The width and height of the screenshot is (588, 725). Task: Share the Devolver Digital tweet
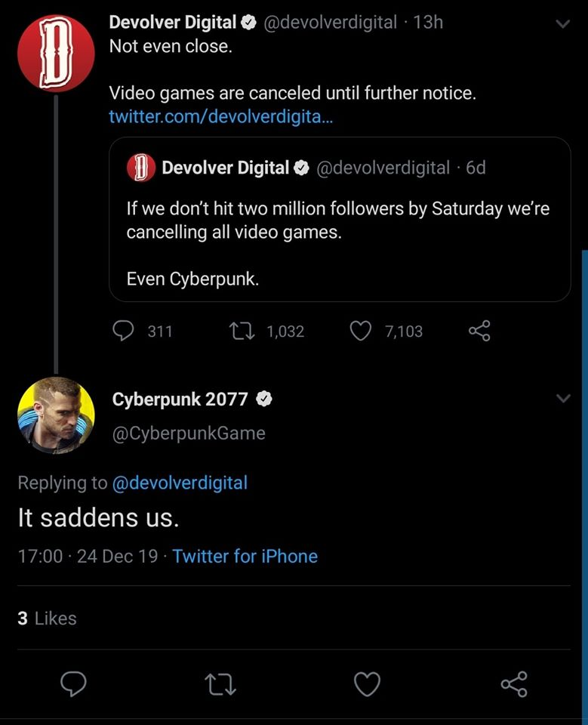click(479, 331)
